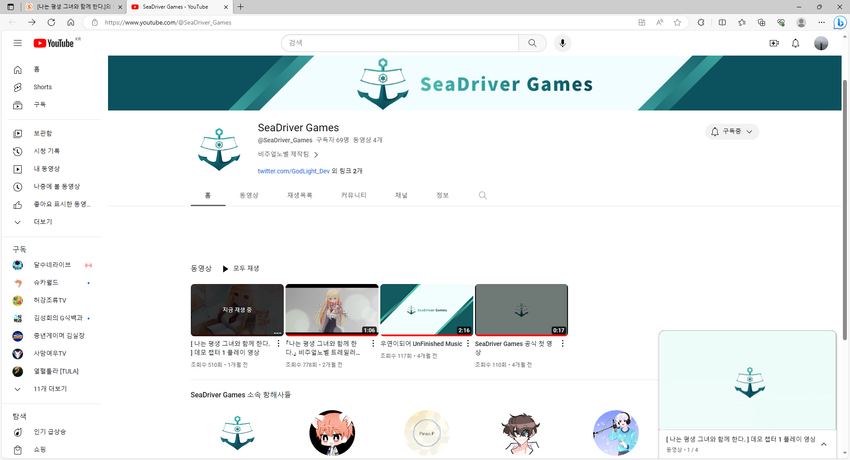The width and height of the screenshot is (850, 460).
Task: Open the 0:17 공식 첫 영상 thumbnail
Action: point(521,310)
